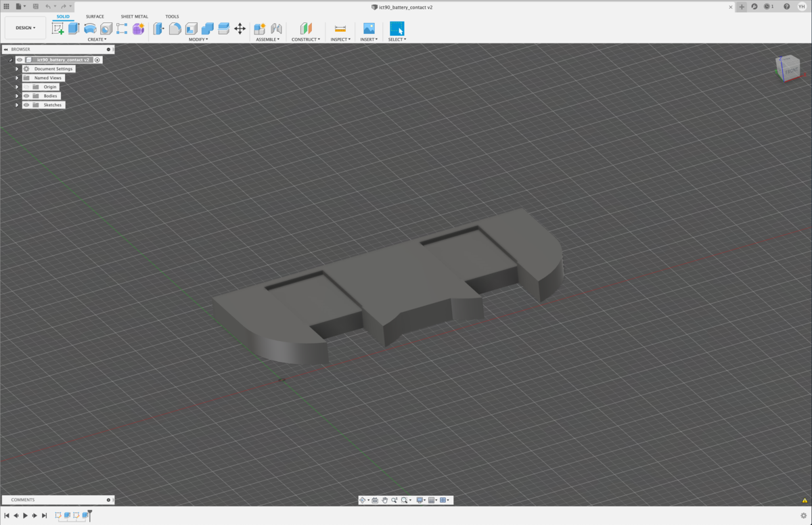Click the Save icon

[35, 6]
